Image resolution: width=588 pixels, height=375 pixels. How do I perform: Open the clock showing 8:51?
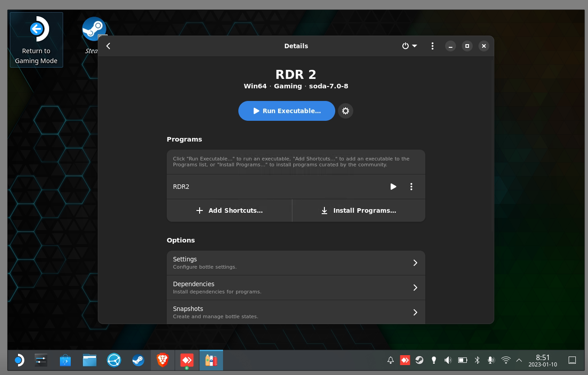(x=543, y=360)
